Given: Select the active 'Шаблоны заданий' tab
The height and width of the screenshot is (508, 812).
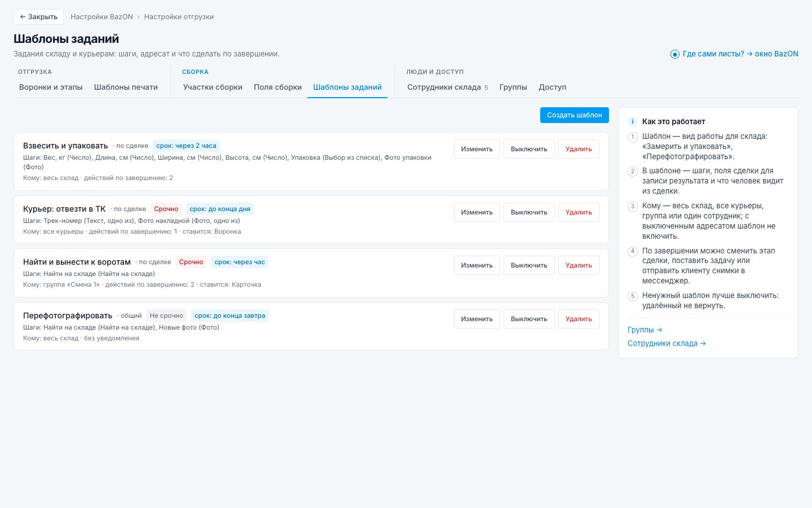Looking at the screenshot, I should (x=347, y=87).
